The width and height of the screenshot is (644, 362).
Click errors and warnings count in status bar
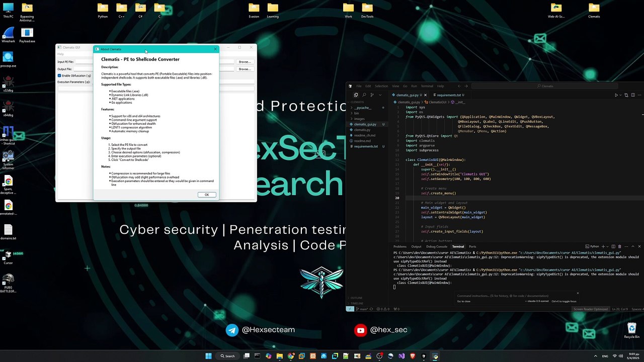382,309
